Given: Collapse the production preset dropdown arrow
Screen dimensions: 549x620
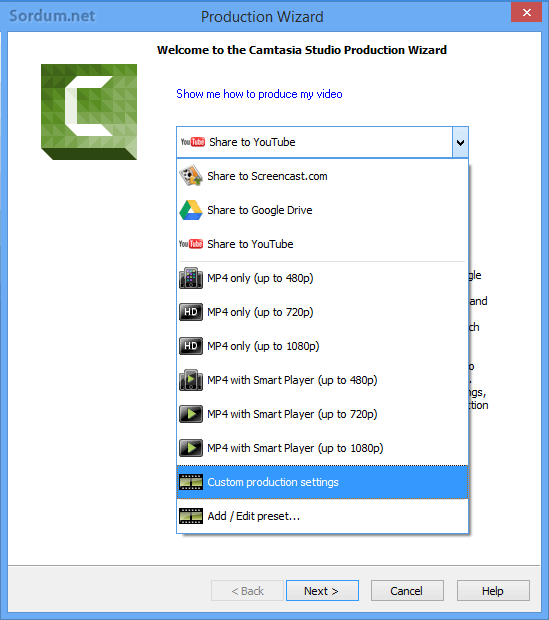Looking at the screenshot, I should 460,142.
